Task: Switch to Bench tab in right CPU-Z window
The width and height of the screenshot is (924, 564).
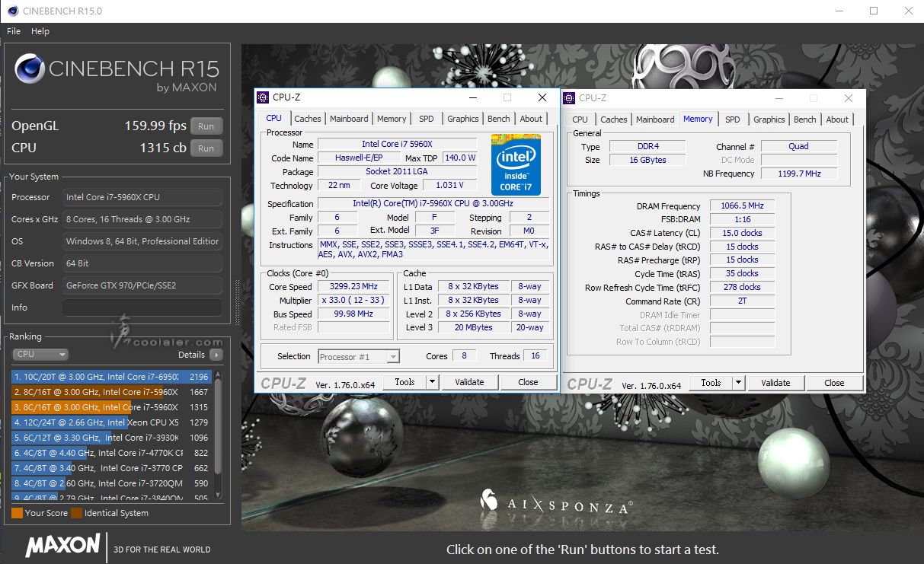Action: (805, 119)
